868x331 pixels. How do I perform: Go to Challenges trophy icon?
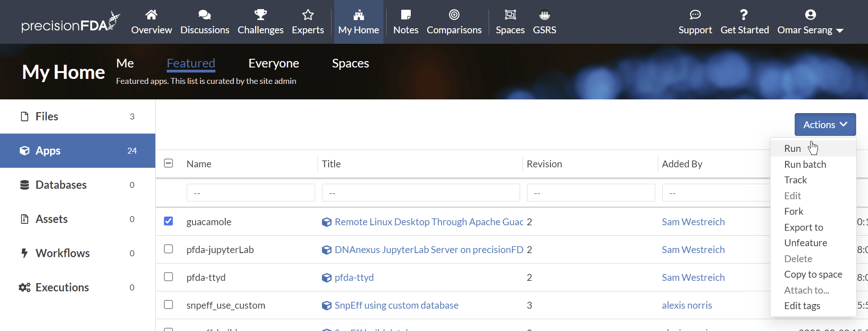click(260, 15)
